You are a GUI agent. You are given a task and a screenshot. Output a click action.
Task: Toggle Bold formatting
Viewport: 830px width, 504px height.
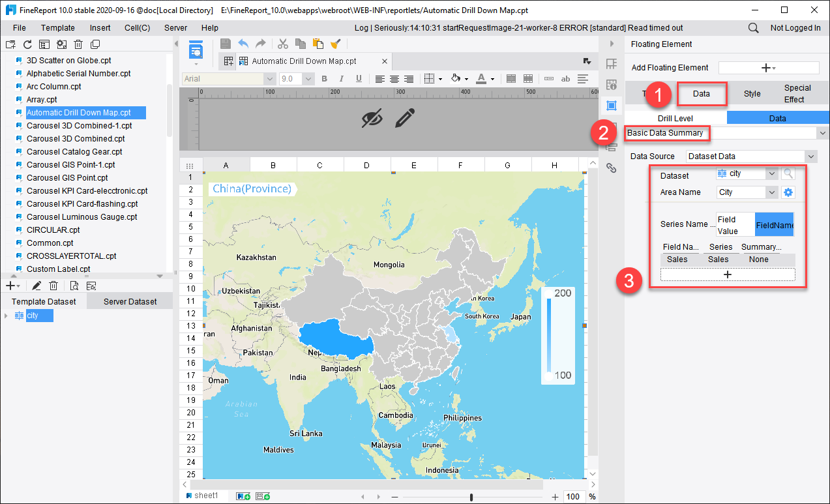[x=324, y=79]
